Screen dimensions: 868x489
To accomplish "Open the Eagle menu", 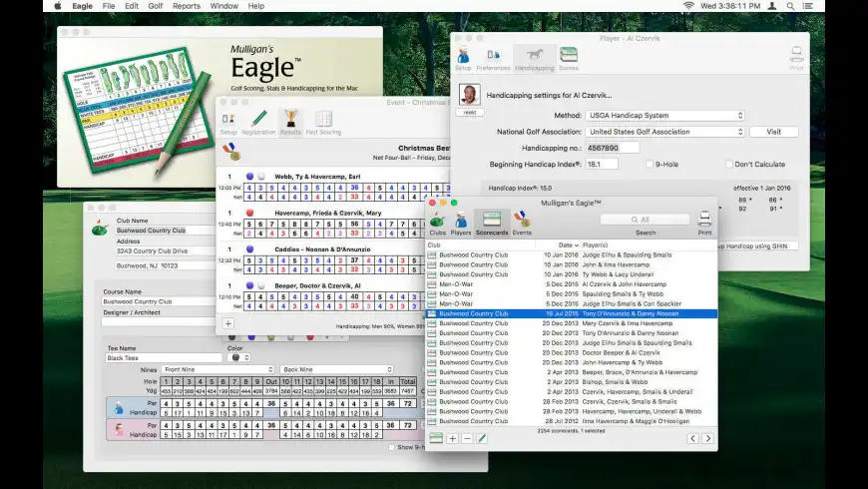I will (82, 6).
